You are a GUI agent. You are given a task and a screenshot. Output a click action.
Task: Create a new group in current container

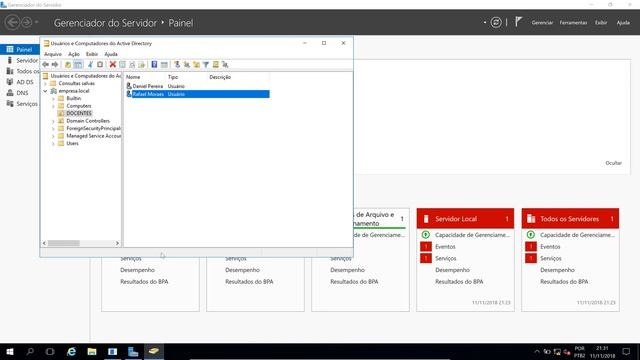187,64
